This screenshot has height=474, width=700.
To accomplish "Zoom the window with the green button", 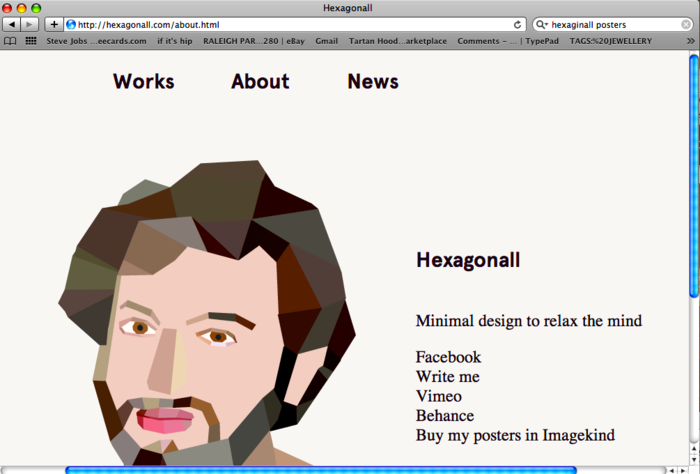I will click(x=36, y=8).
